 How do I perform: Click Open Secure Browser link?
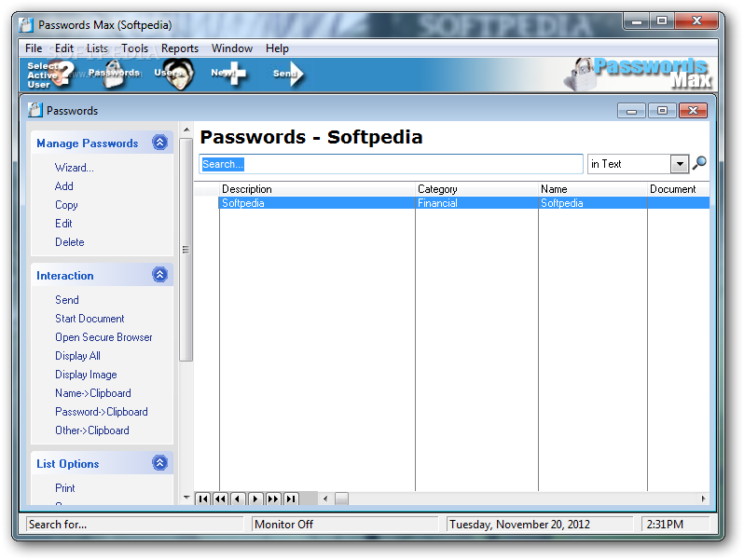coord(103,337)
